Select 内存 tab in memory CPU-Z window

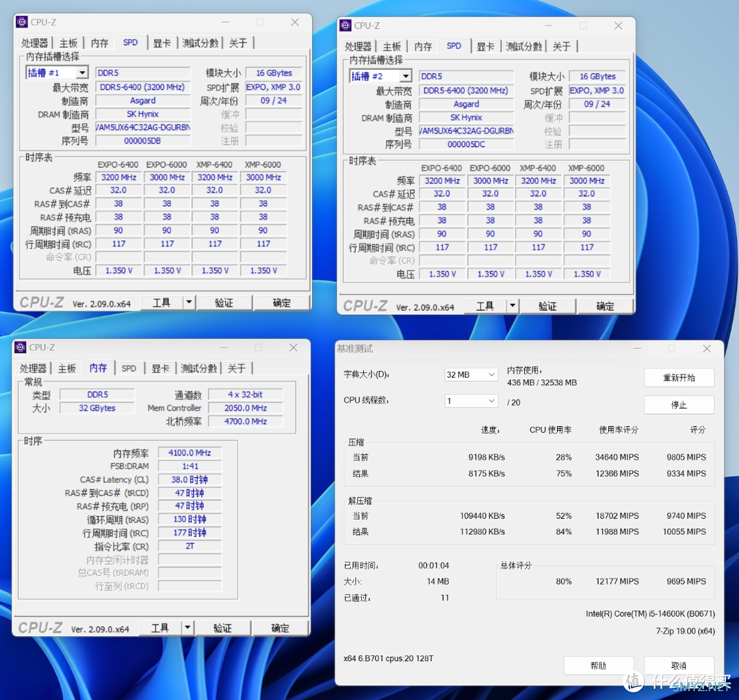pos(98,367)
